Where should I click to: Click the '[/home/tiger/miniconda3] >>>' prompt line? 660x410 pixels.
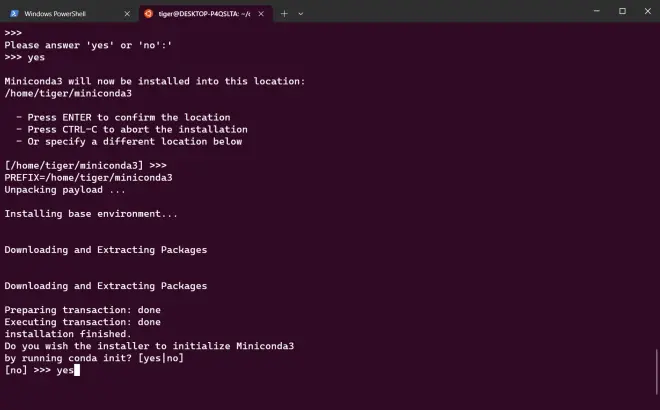coord(85,165)
